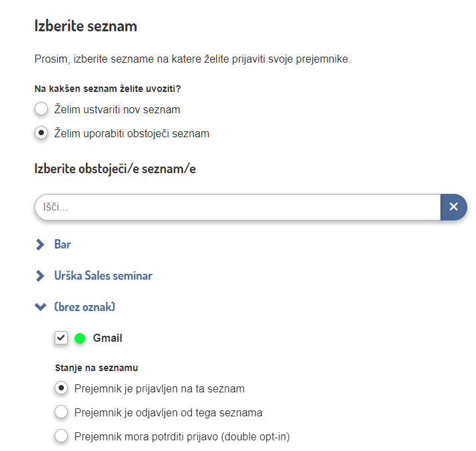Screen dimensions: 476x451
Task: Click the down chevron beside (brez oznak)
Action: pos(40,307)
